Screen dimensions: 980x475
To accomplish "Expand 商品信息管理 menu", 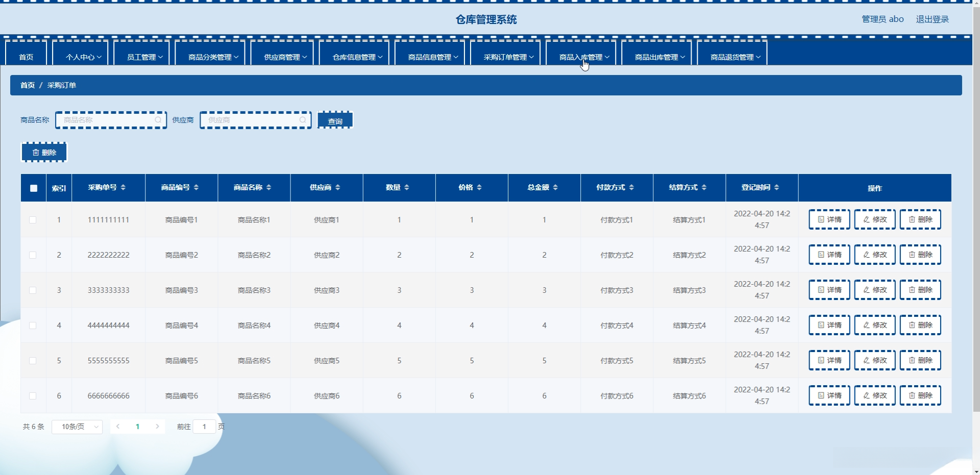I will (430, 54).
